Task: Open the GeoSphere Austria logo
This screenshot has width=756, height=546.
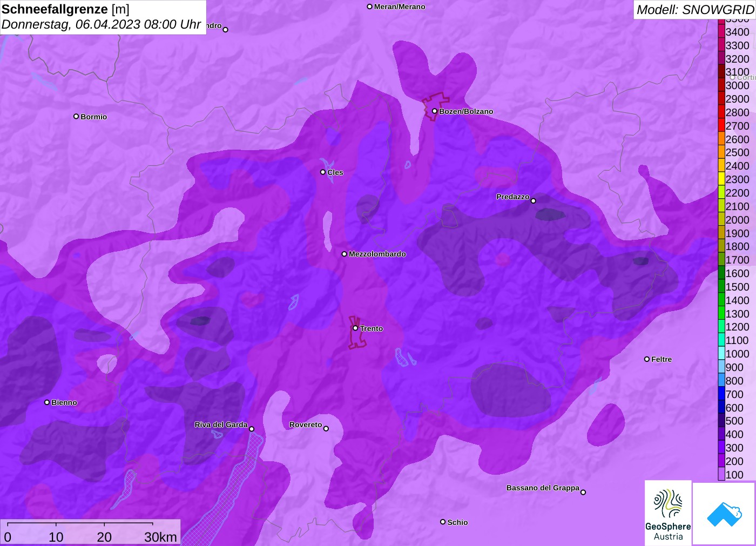Action: pyautogui.click(x=668, y=513)
